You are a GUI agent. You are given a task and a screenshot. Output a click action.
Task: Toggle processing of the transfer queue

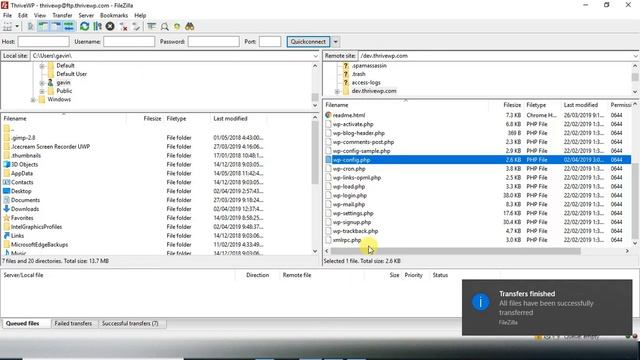[x=97, y=27]
